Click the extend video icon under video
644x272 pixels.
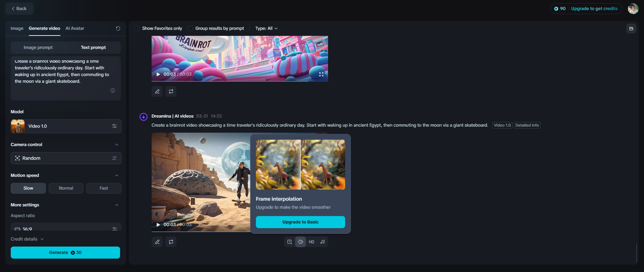[290, 242]
